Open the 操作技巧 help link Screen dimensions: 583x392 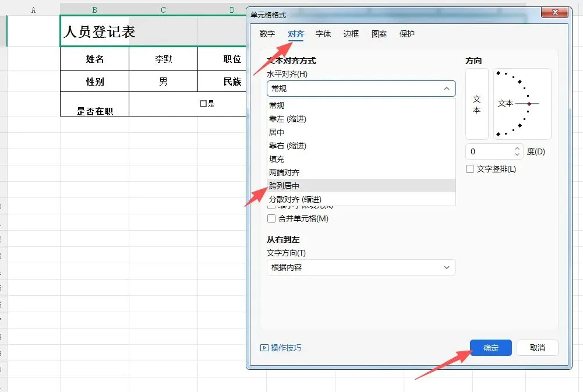click(x=285, y=348)
